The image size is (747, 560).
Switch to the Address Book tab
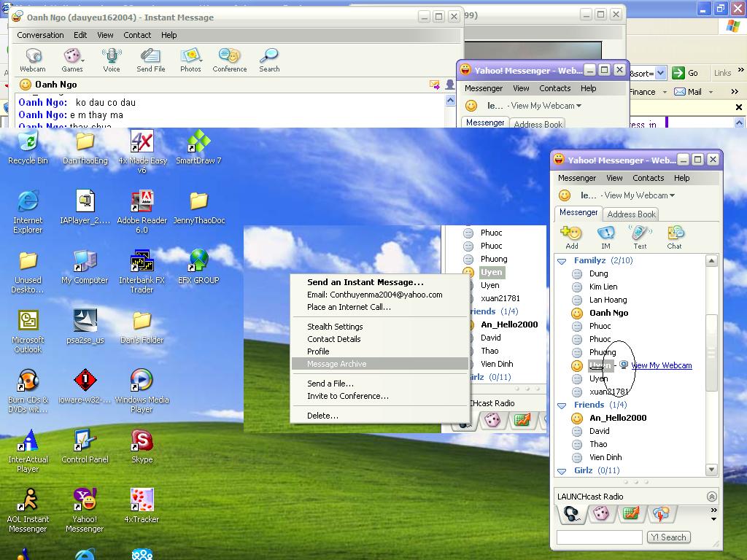tap(631, 214)
